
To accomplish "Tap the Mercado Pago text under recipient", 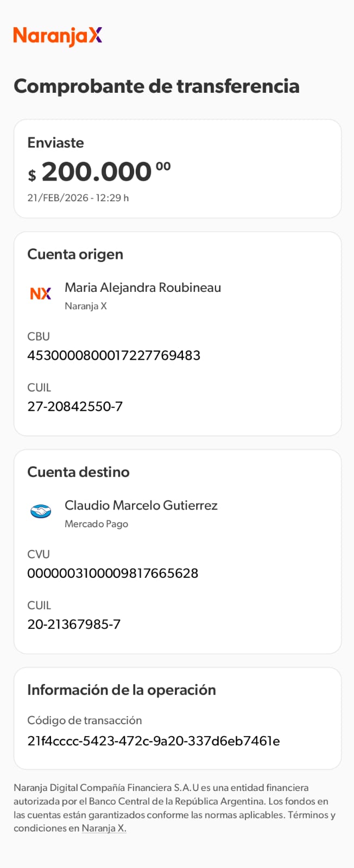I will pyautogui.click(x=97, y=524).
